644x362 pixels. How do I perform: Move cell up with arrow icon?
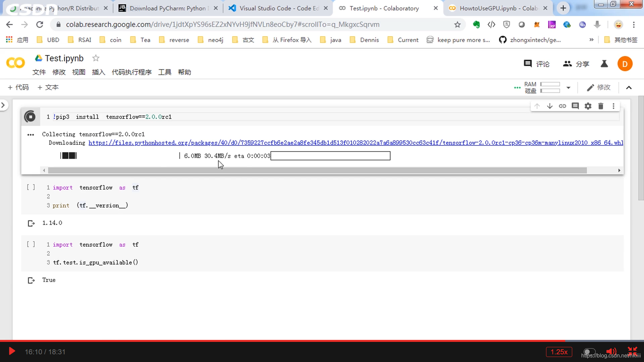pos(537,106)
